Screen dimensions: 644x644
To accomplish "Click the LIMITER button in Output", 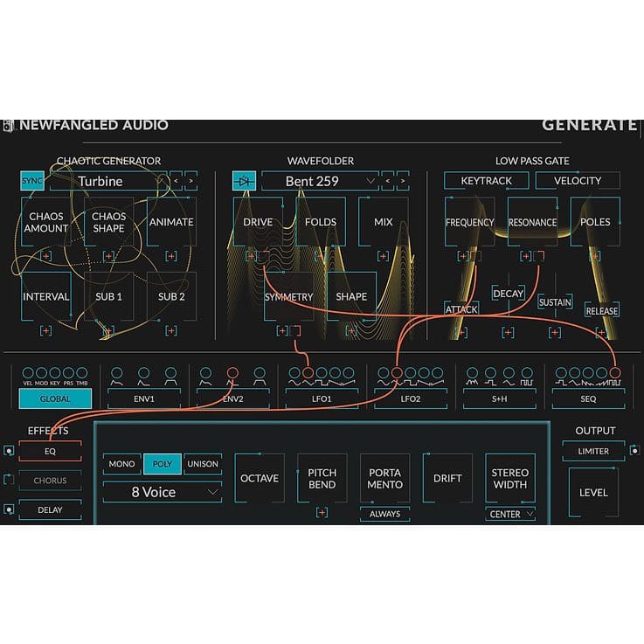I will tap(593, 451).
